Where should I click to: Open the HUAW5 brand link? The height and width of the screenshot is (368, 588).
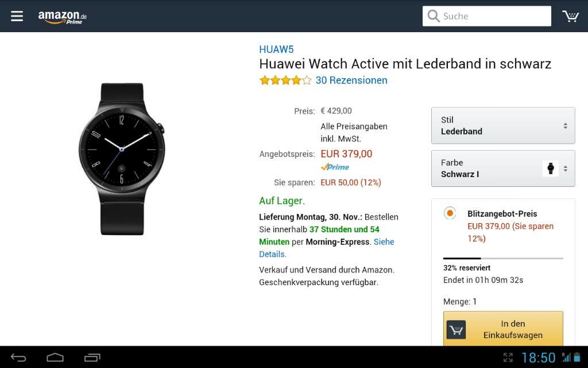(276, 49)
